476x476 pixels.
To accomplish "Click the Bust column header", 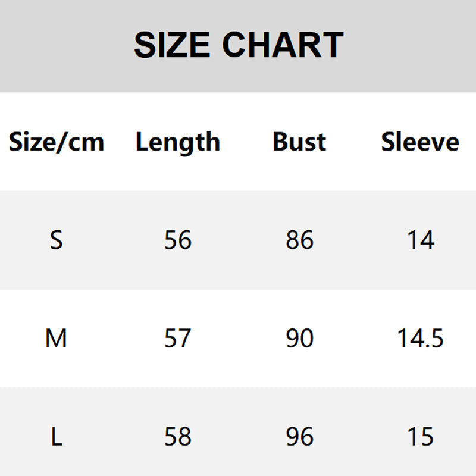I will pyautogui.click(x=299, y=142).
